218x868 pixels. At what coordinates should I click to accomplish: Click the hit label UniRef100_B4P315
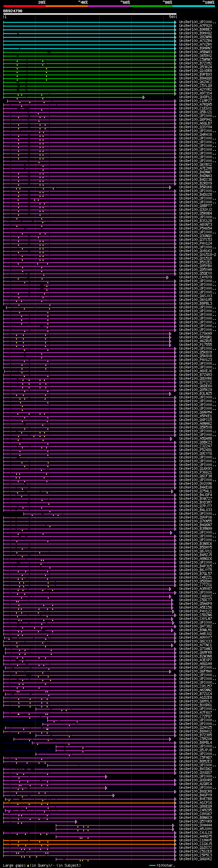pyautogui.click(x=196, y=566)
